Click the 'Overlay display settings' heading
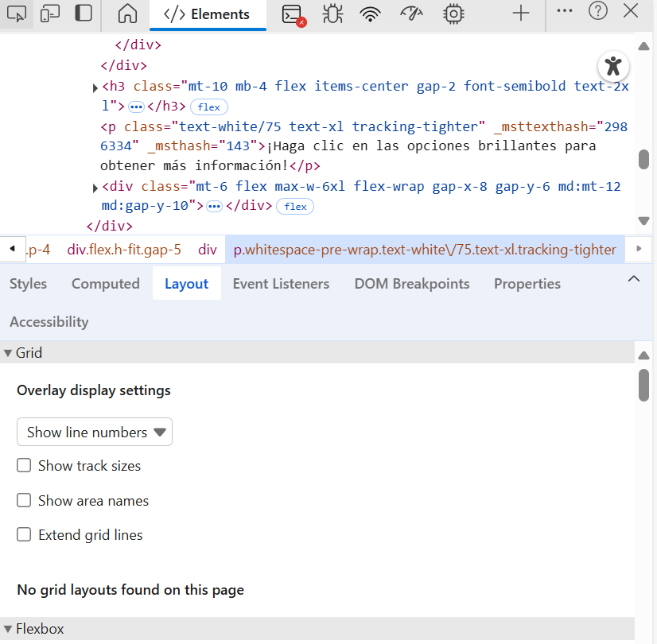Screen dimensions: 657x644 93,390
